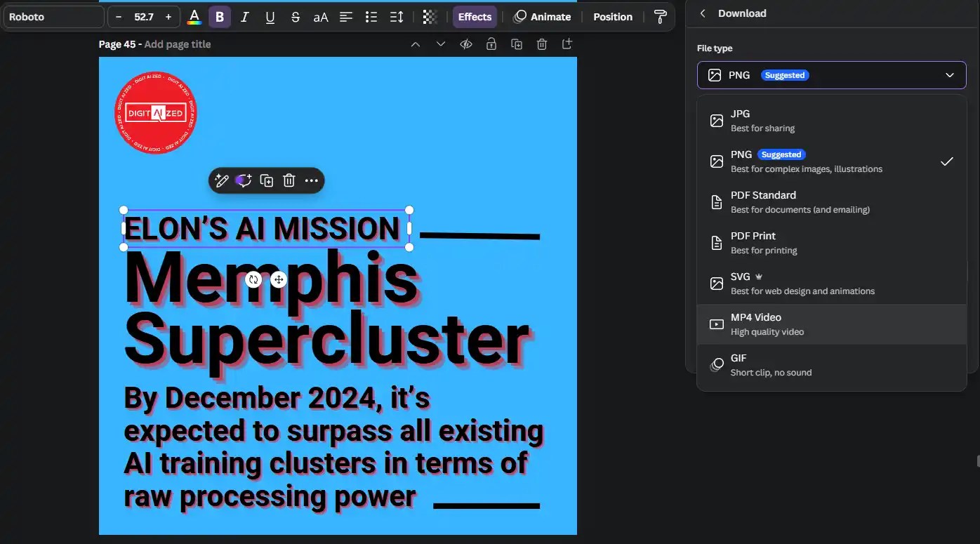This screenshot has width=980, height=544.
Task: Lock the page with the padlock icon
Action: [x=491, y=44]
